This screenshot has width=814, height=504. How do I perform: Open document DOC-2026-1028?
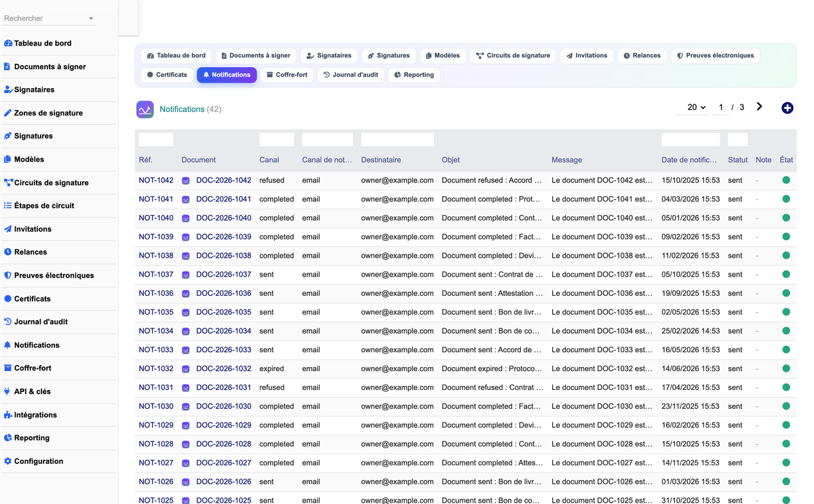click(224, 444)
